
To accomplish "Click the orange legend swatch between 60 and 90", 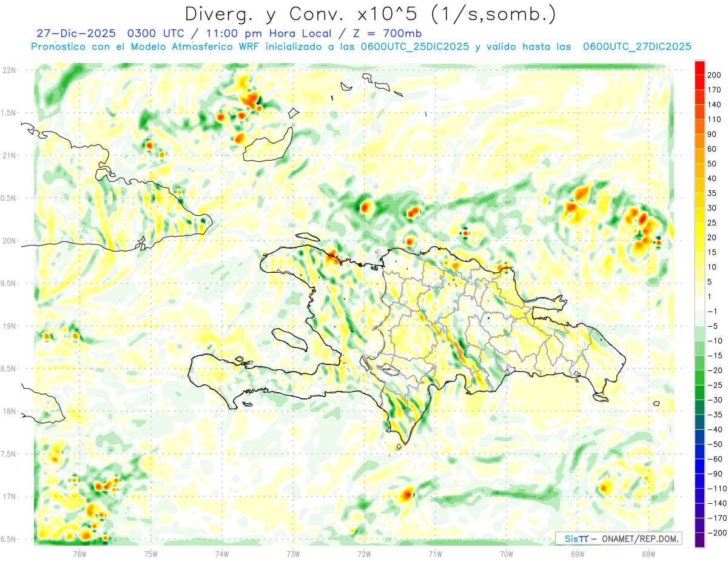I will point(700,141).
